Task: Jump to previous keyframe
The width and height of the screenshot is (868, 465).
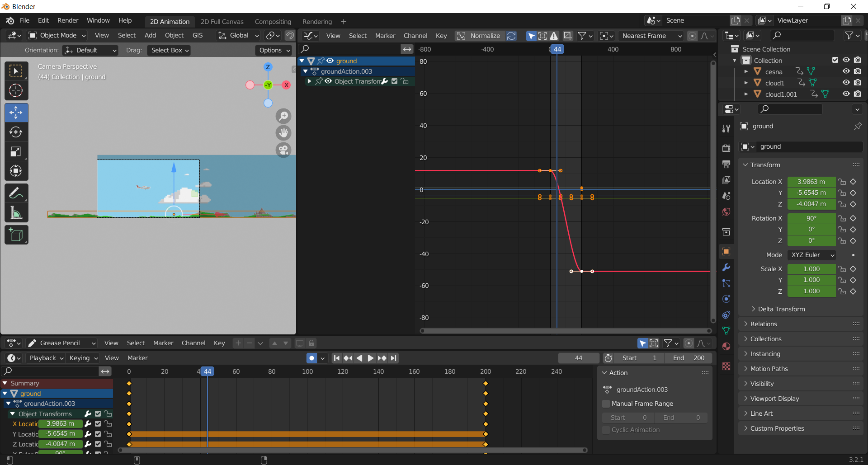Action: pos(348,358)
